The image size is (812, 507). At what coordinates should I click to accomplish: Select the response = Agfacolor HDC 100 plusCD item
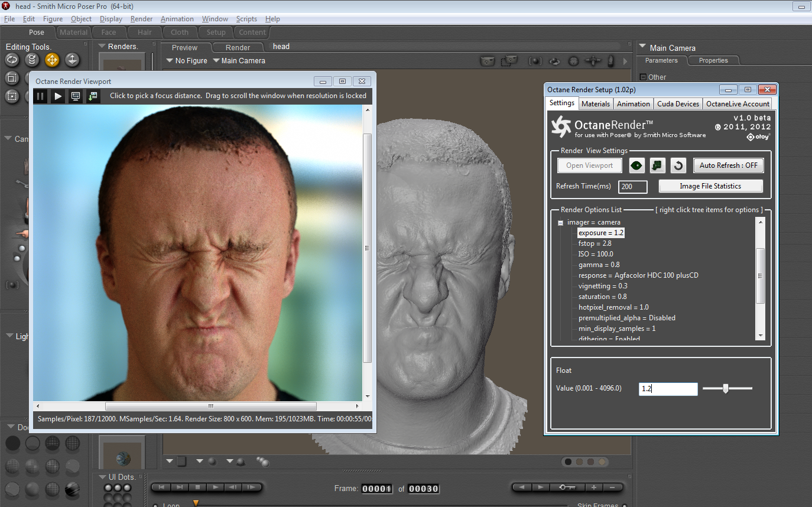[638, 275]
